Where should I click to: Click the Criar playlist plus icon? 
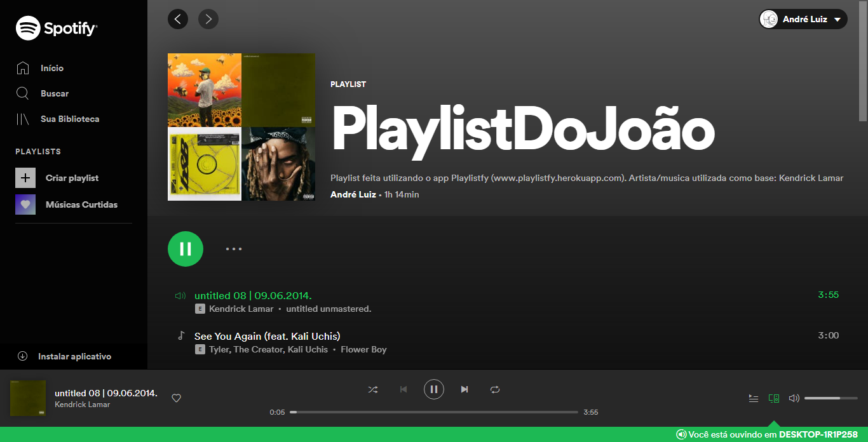(x=25, y=178)
